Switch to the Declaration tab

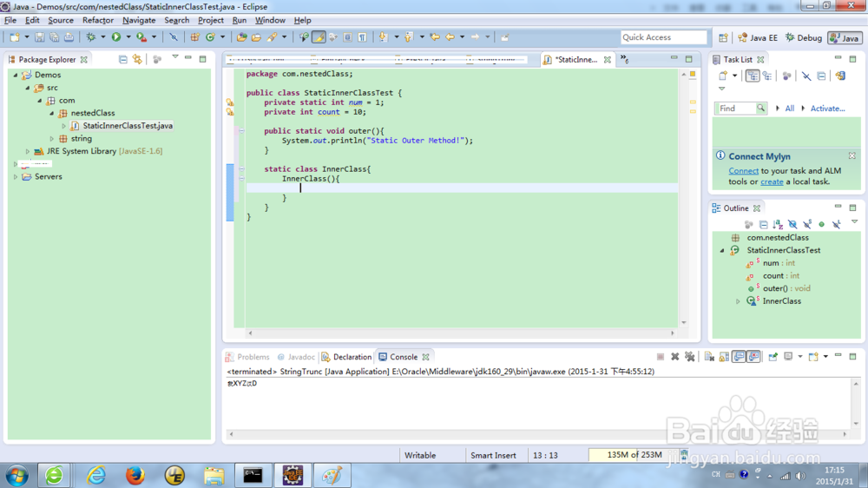point(346,357)
